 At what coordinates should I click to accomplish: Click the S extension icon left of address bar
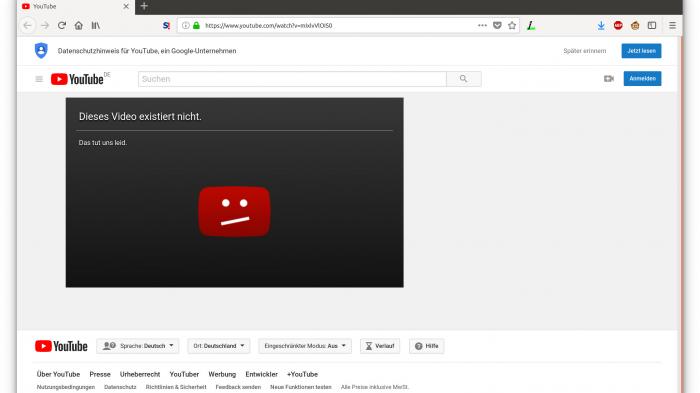166,25
